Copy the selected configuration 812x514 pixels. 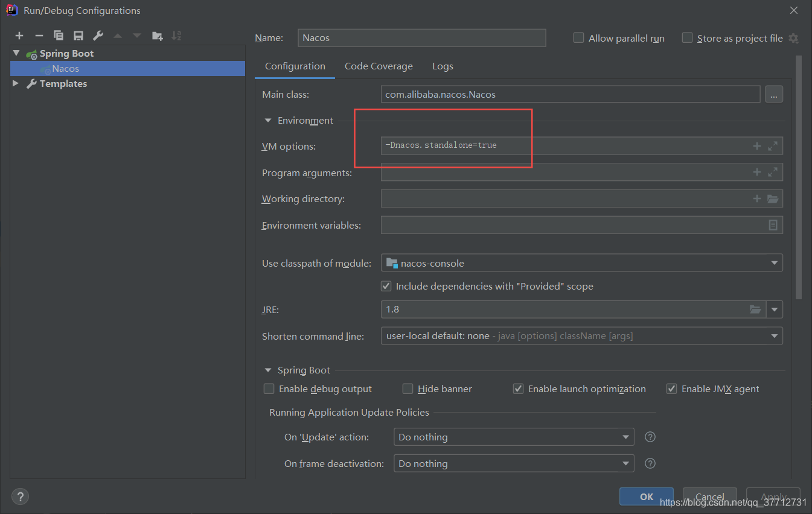(59, 36)
